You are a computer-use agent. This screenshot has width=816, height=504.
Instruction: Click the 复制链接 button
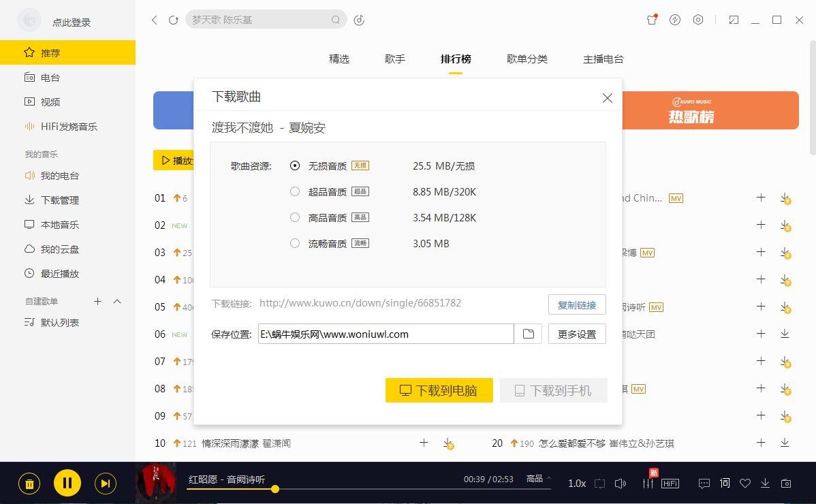(576, 304)
